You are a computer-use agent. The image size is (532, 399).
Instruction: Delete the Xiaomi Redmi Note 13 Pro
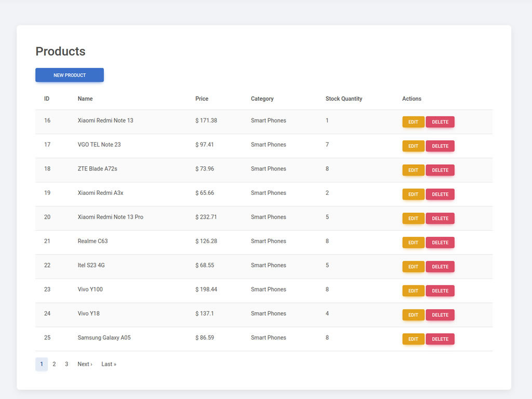pos(440,218)
